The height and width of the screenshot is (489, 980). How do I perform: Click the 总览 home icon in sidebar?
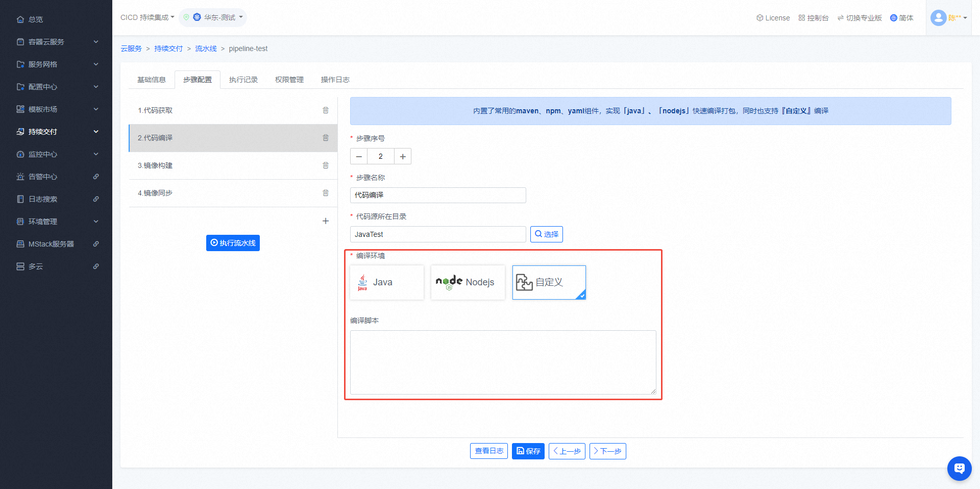[20, 19]
